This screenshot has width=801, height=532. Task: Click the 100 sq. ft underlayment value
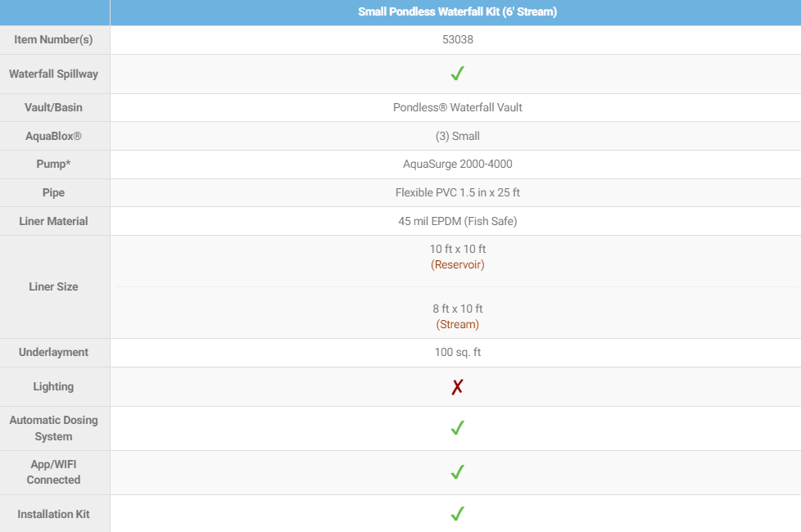click(x=457, y=352)
